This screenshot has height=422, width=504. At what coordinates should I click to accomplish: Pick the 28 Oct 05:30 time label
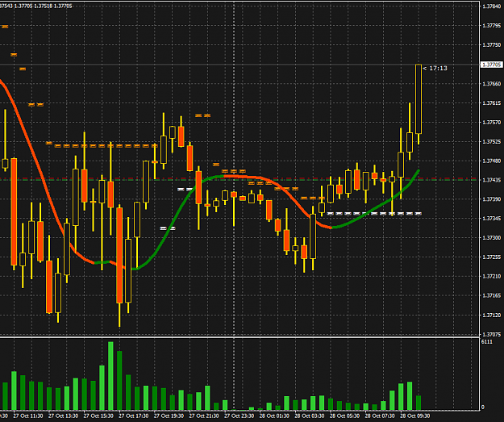coord(344,416)
